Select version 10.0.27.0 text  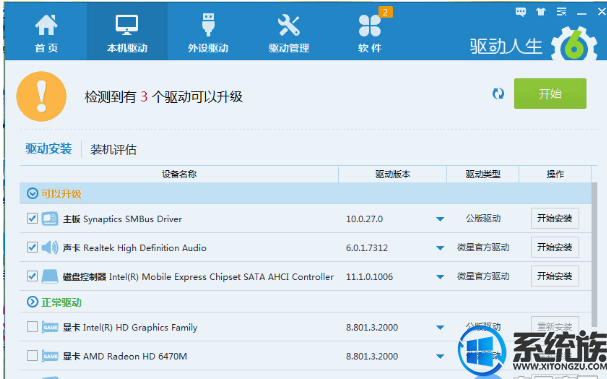pos(364,219)
